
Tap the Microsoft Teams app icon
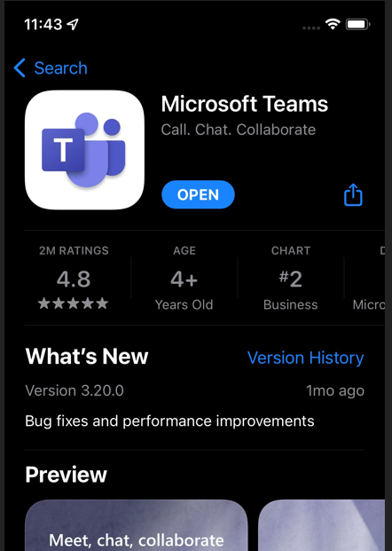point(84,150)
